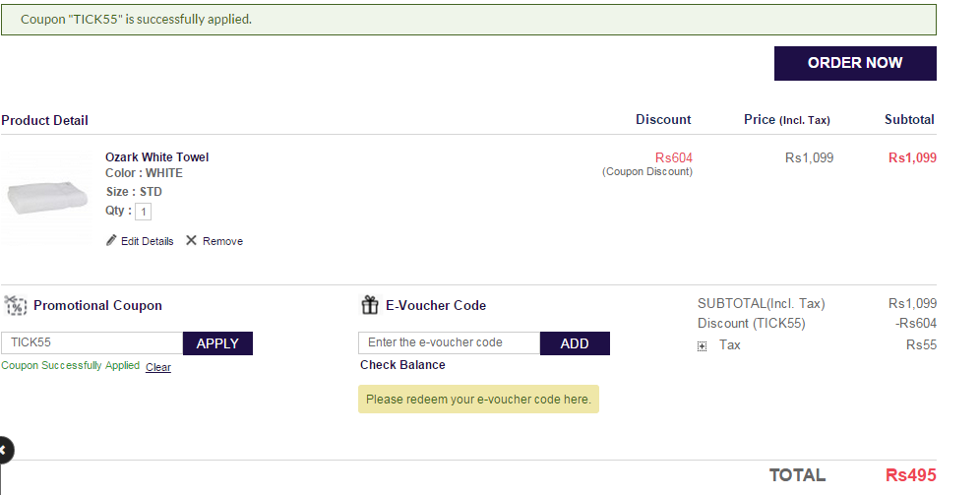Click the Promotional Coupon scissors icon
The width and height of the screenshot is (980, 495).
[x=16, y=305]
